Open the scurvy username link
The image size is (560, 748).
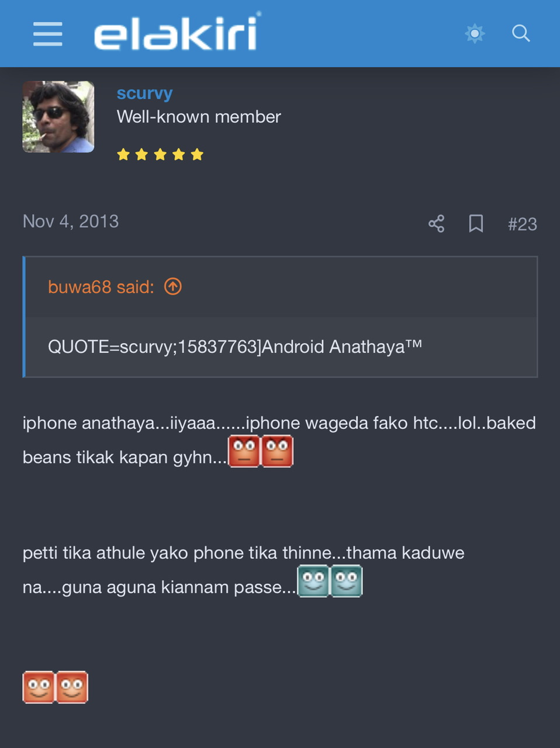(144, 93)
